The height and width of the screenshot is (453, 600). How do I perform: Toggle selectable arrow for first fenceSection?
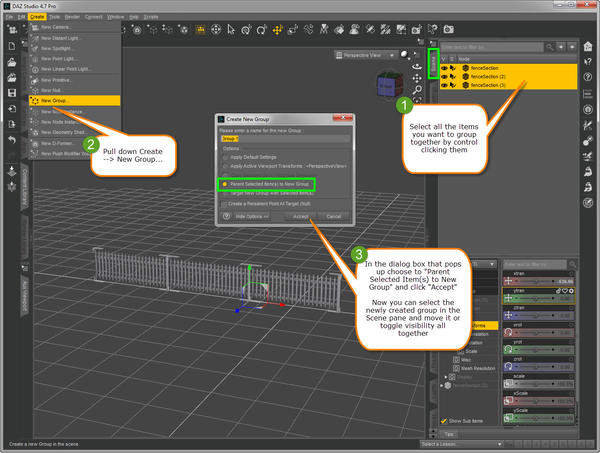click(x=453, y=68)
